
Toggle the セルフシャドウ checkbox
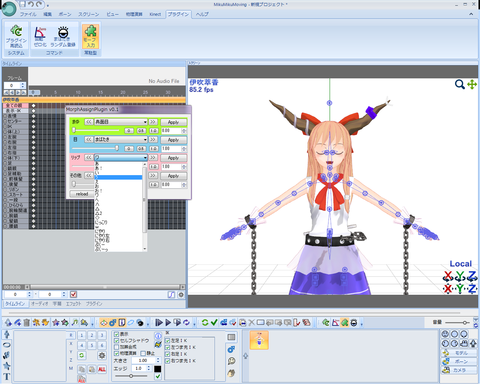tap(117, 340)
